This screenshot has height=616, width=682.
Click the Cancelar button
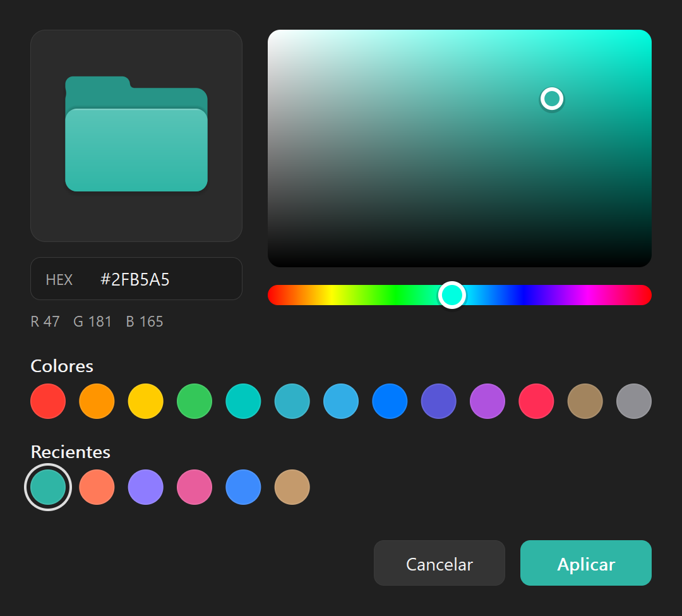440,563
